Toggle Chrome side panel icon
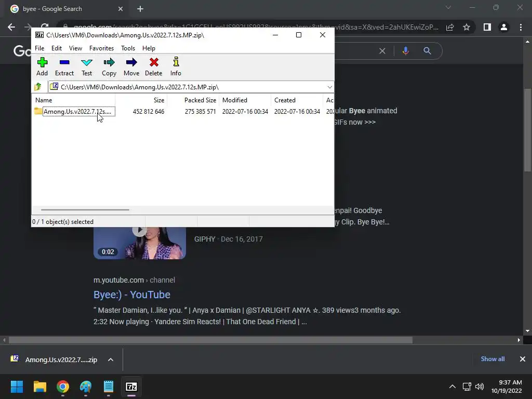The image size is (532, 399). (487, 27)
